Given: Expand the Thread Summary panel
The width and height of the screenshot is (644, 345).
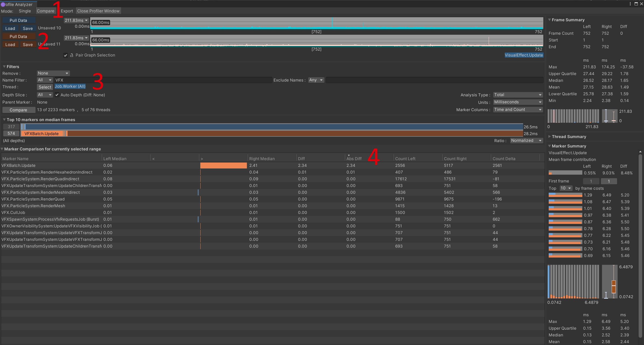Looking at the screenshot, I should click(x=549, y=136).
